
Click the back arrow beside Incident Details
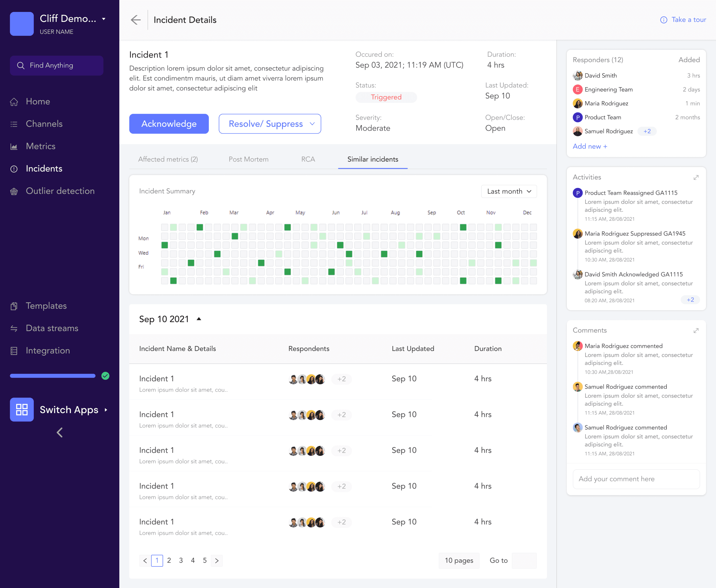(x=136, y=20)
